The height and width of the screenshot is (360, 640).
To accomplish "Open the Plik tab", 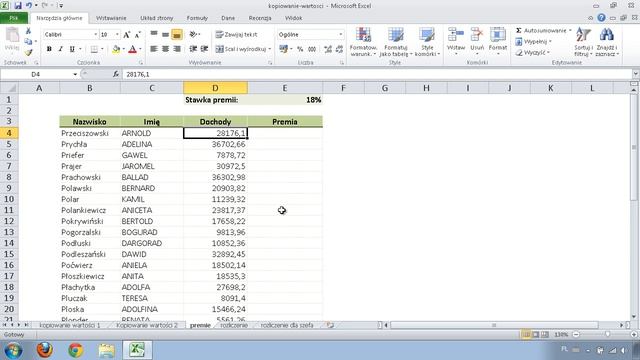I will pyautogui.click(x=14, y=18).
